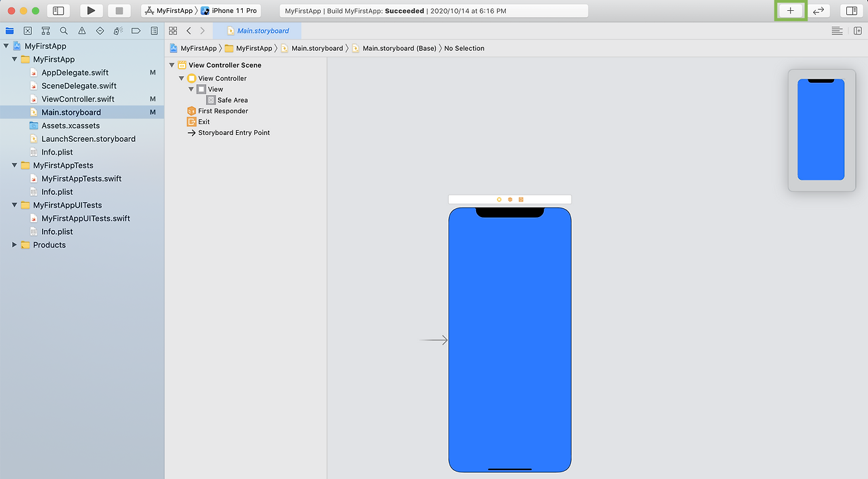Click the First Responder icon in scene dock
The height and width of the screenshot is (479, 868).
click(x=510, y=199)
